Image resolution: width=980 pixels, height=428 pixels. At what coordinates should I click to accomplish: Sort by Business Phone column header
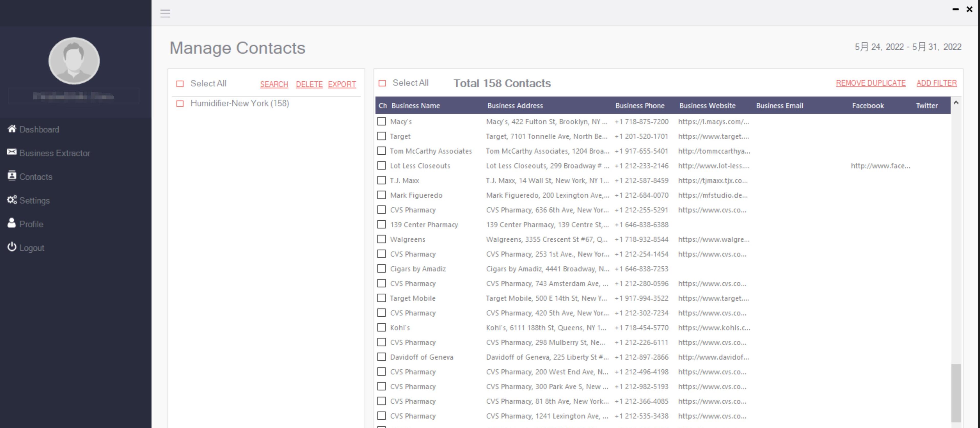point(640,106)
